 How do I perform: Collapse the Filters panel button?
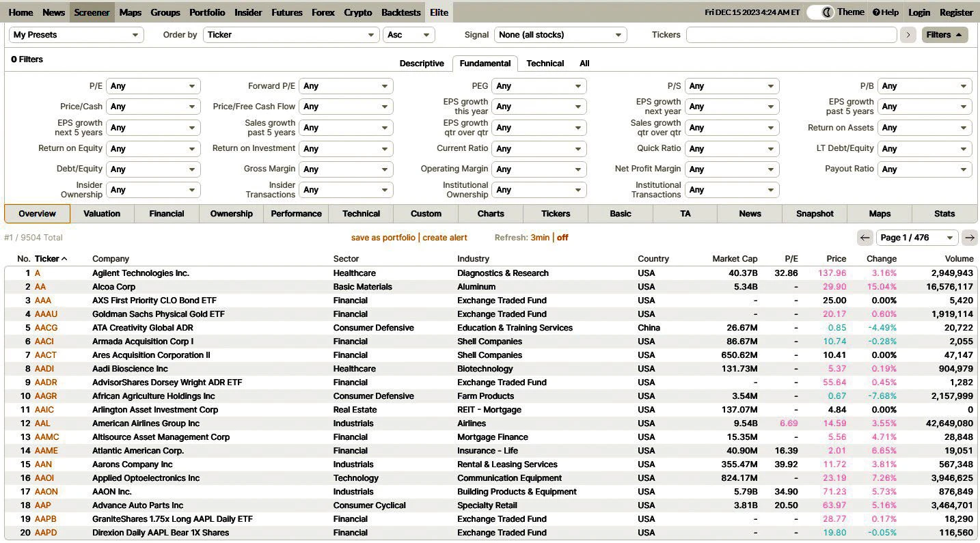click(x=944, y=35)
